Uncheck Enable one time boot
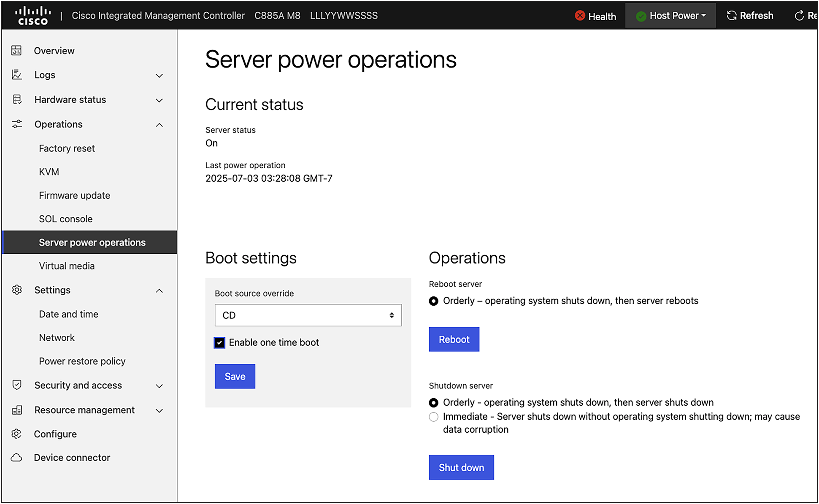 coord(219,342)
